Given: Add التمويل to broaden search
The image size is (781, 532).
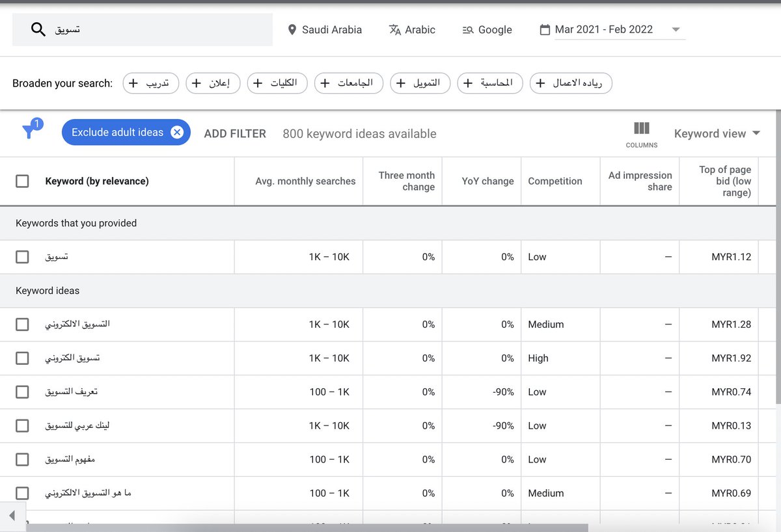Looking at the screenshot, I should click(x=420, y=83).
